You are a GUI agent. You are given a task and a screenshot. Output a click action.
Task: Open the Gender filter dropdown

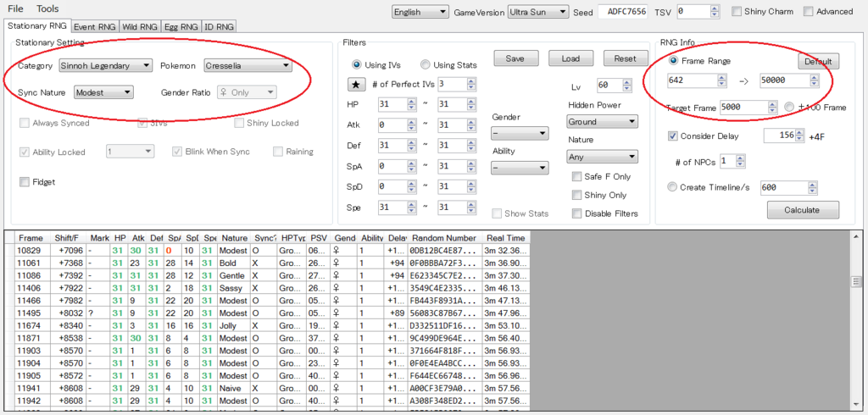[520, 133]
